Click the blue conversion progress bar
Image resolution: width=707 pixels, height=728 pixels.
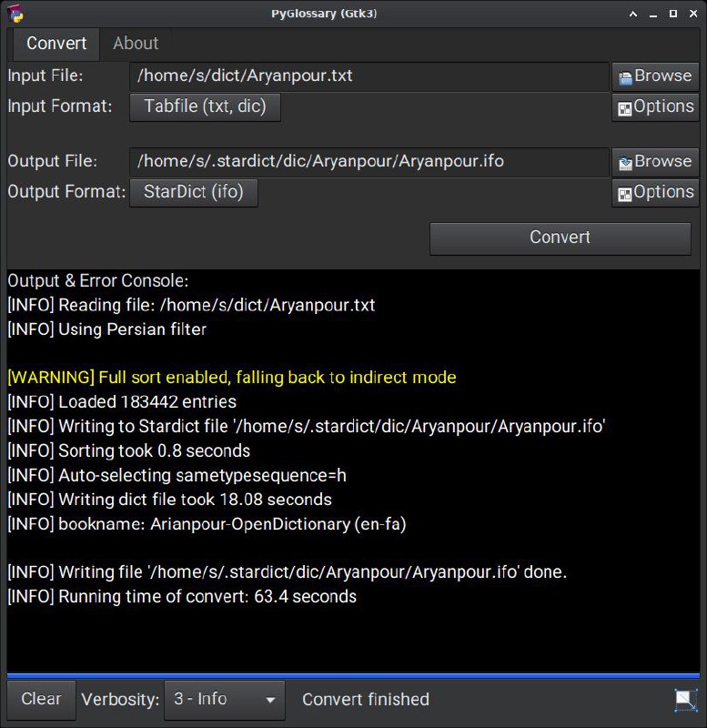tap(353, 675)
